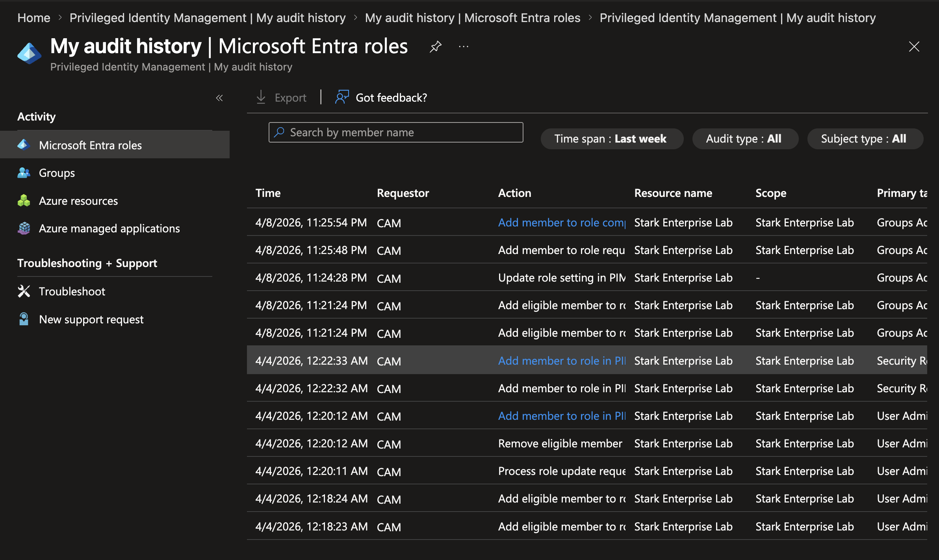Screen dimensions: 939x560
Task: Select the 4/4/2026, 12:18:24 AM time cell
Action: point(311,499)
